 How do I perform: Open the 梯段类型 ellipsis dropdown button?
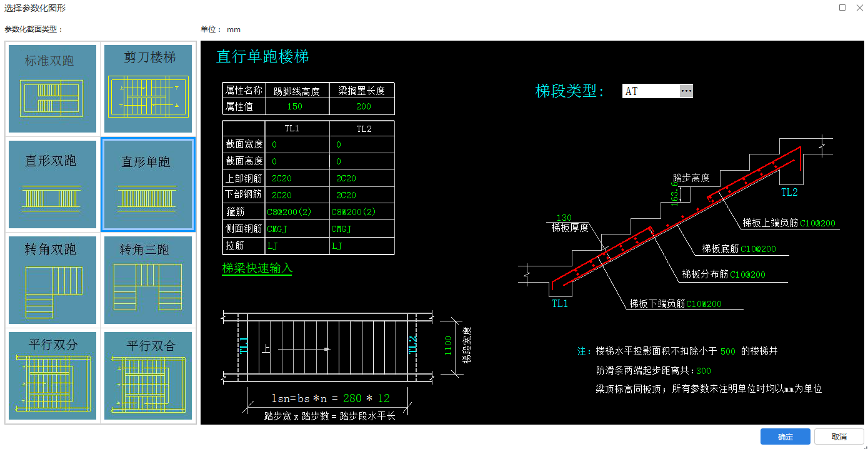pyautogui.click(x=686, y=91)
